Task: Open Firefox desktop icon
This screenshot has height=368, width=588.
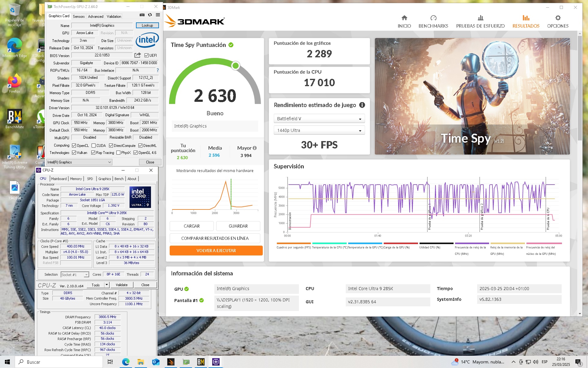Action: pos(14,83)
